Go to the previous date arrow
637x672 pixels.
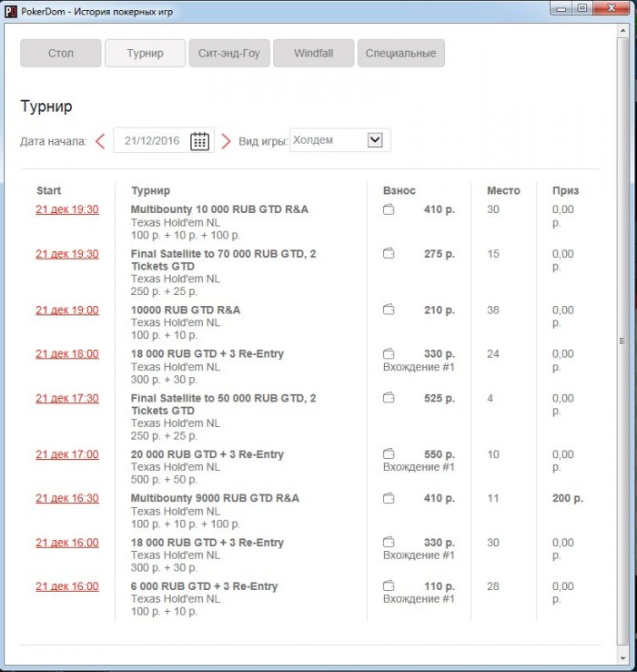pos(100,141)
